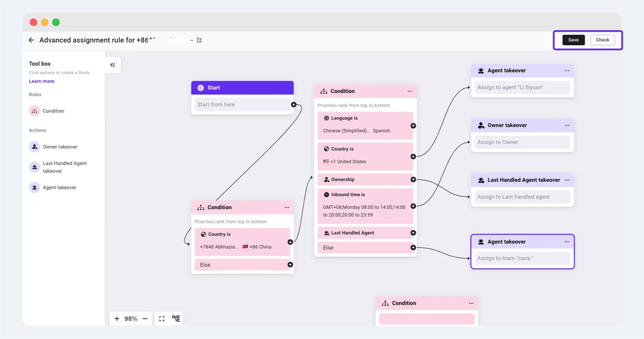Click Else connector in the Abkhazia/China Condition block
644x339 pixels.
tap(290, 264)
